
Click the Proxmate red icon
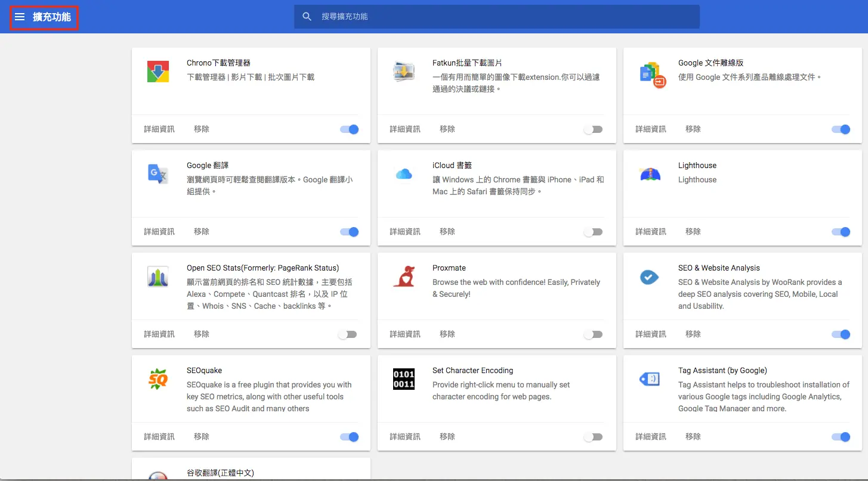pos(404,277)
